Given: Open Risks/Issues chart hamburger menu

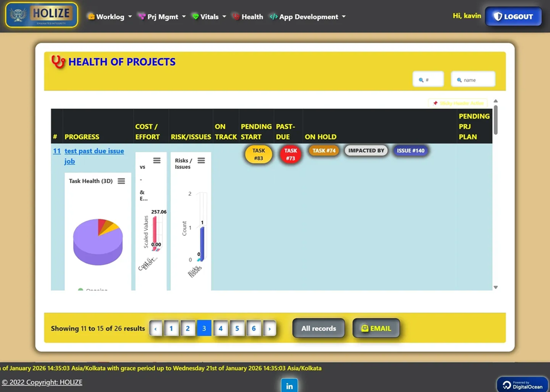Looking at the screenshot, I should [201, 160].
